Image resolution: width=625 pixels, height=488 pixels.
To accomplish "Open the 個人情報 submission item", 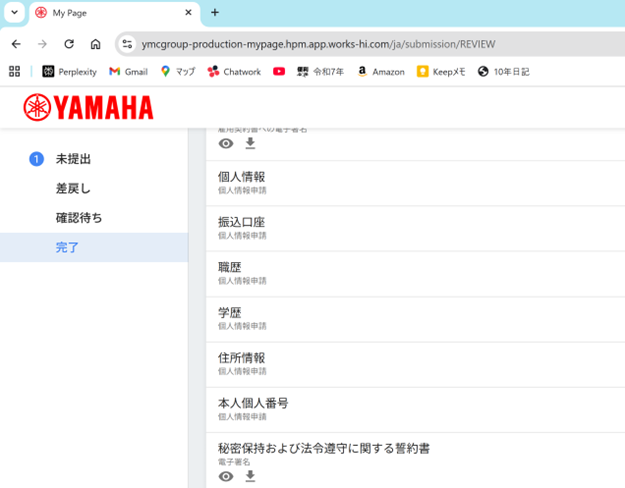I will (242, 177).
